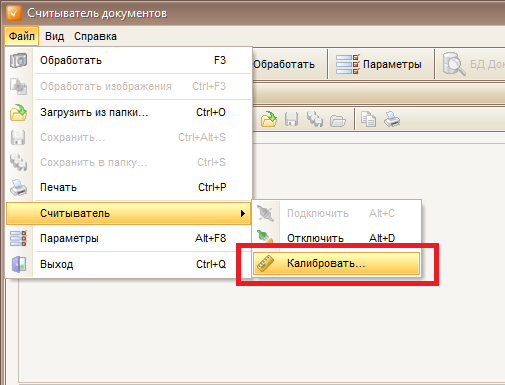Click the settings list icon beside Параметры menu item

click(x=18, y=238)
